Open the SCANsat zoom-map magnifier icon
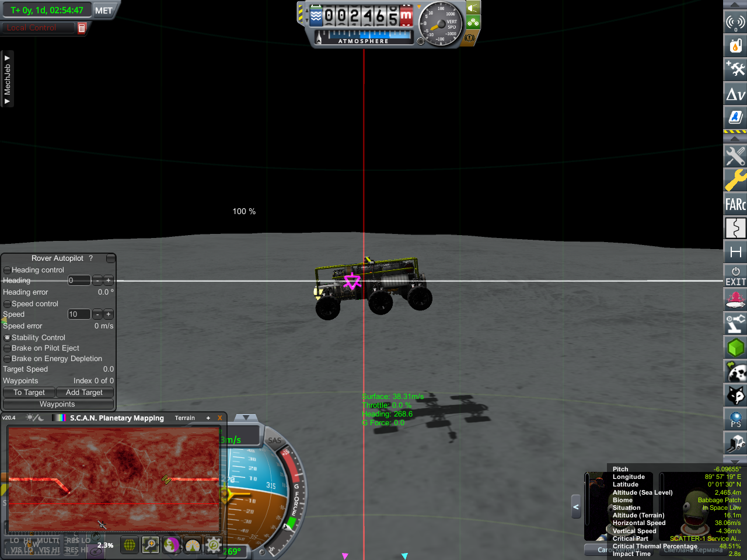Viewport: 747px width, 560px height. (x=151, y=545)
